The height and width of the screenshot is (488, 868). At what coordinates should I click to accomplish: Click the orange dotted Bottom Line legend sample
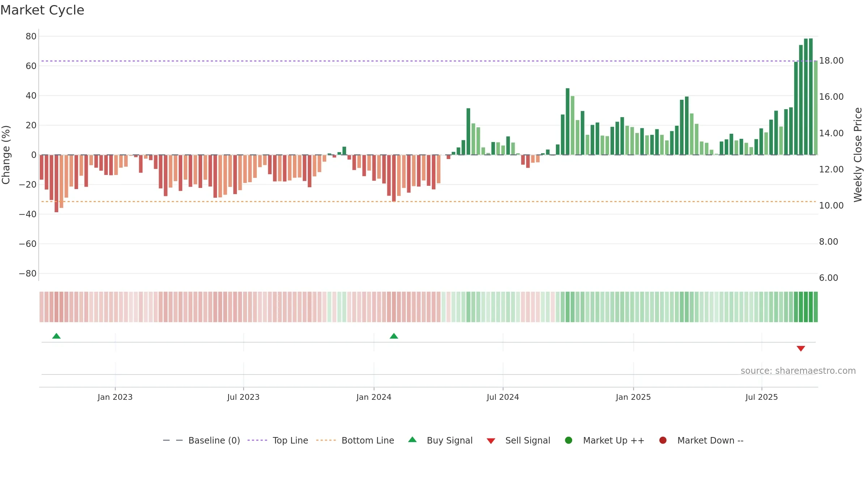tap(326, 440)
